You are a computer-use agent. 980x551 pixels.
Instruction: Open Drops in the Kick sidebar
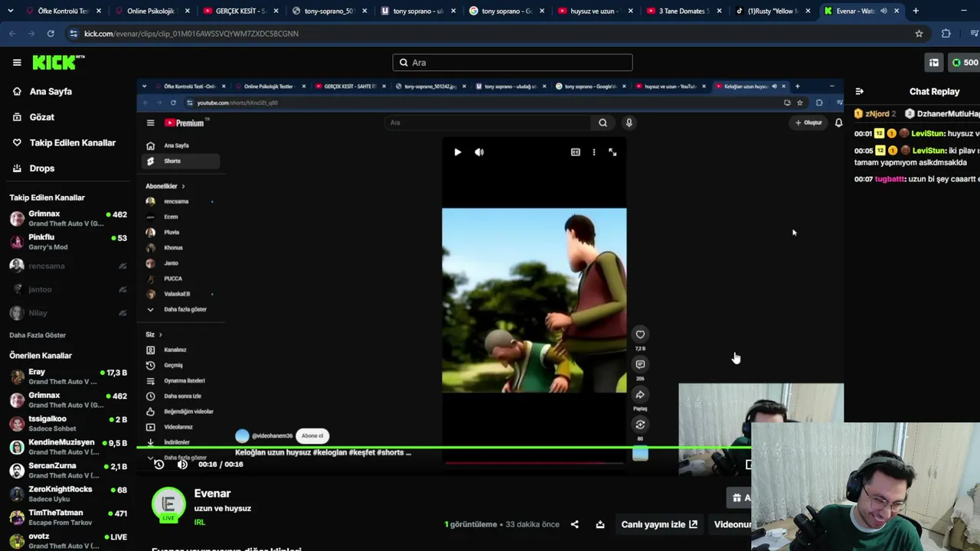pos(42,168)
